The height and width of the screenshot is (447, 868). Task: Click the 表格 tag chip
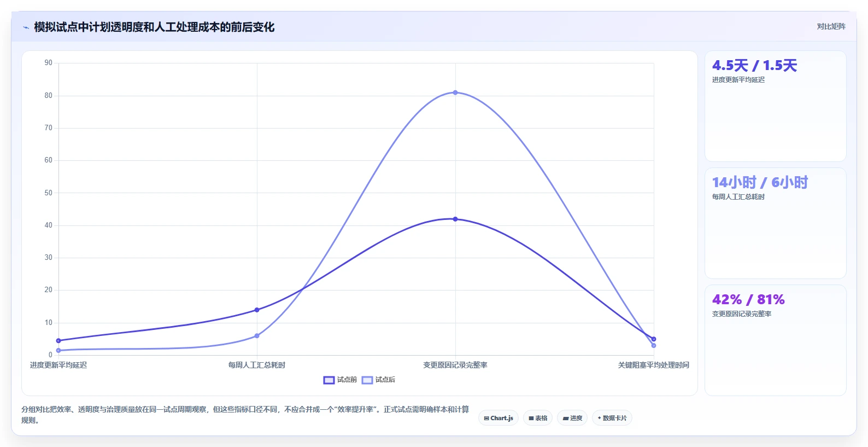pyautogui.click(x=538, y=418)
